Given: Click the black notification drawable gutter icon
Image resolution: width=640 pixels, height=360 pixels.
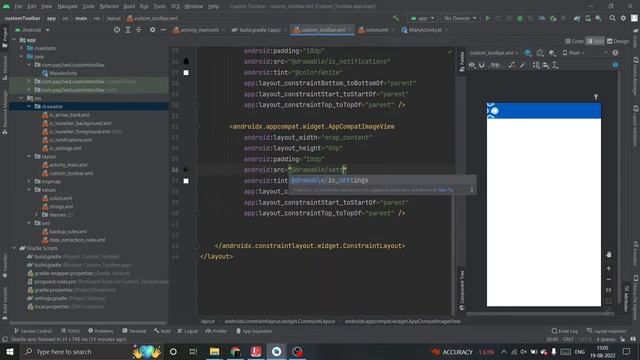Looking at the screenshot, I should (186, 62).
